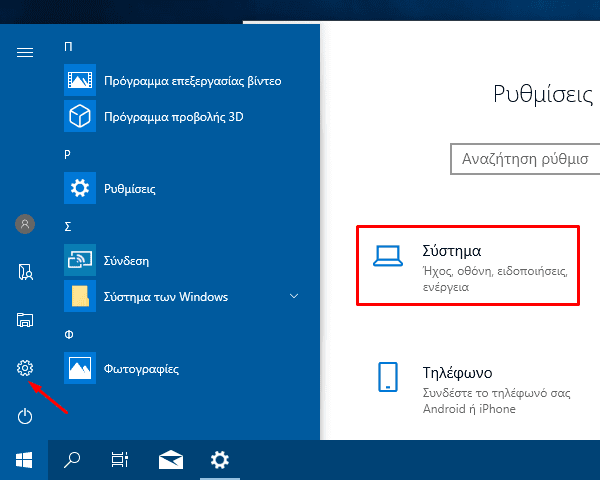
Task: Launch Πρόγραμμα προβολής 3D
Action: click(x=173, y=116)
